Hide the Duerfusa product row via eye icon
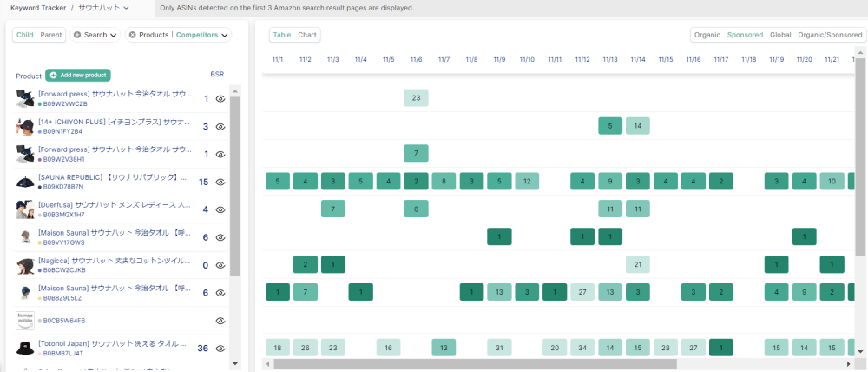This screenshot has width=868, height=372. (220, 209)
